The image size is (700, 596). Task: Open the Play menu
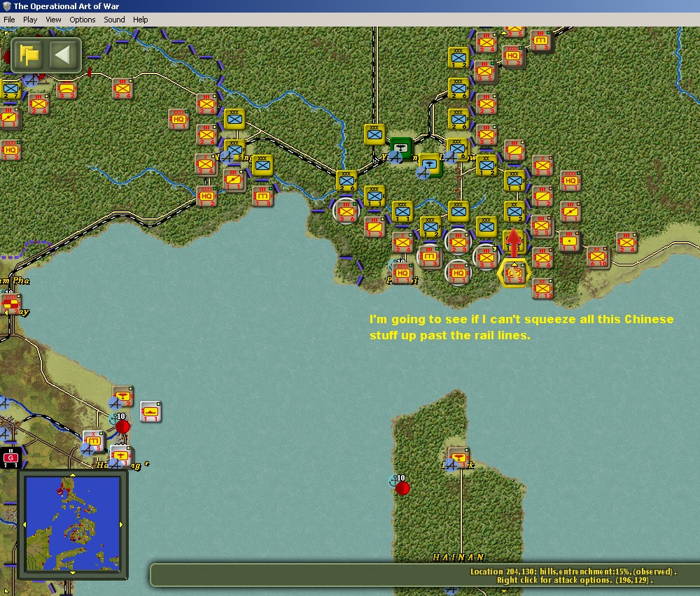point(30,20)
